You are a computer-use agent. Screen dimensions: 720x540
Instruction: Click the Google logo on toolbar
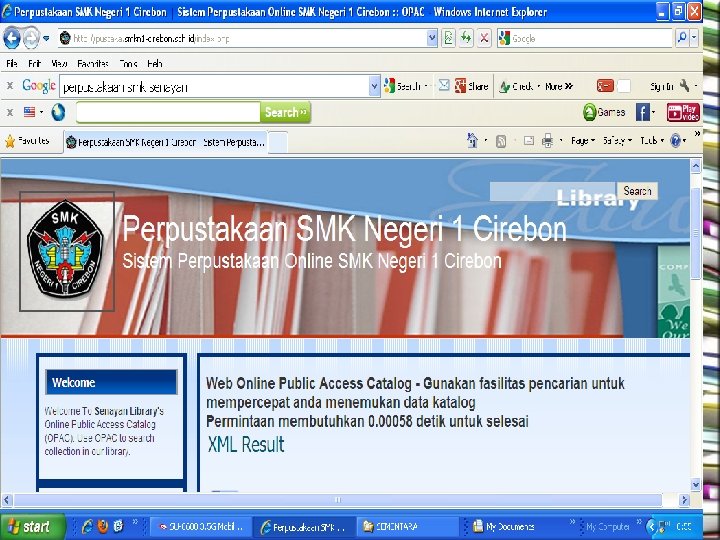tap(39, 85)
